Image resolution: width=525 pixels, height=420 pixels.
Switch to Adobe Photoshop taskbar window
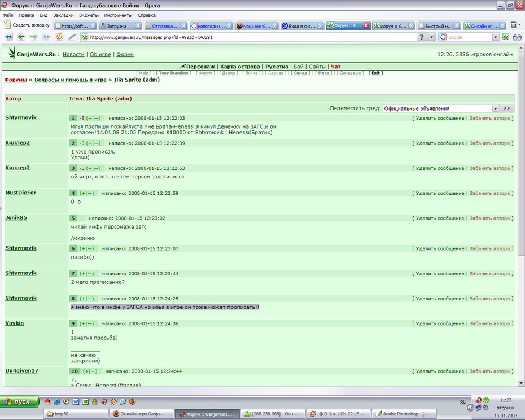(x=404, y=414)
